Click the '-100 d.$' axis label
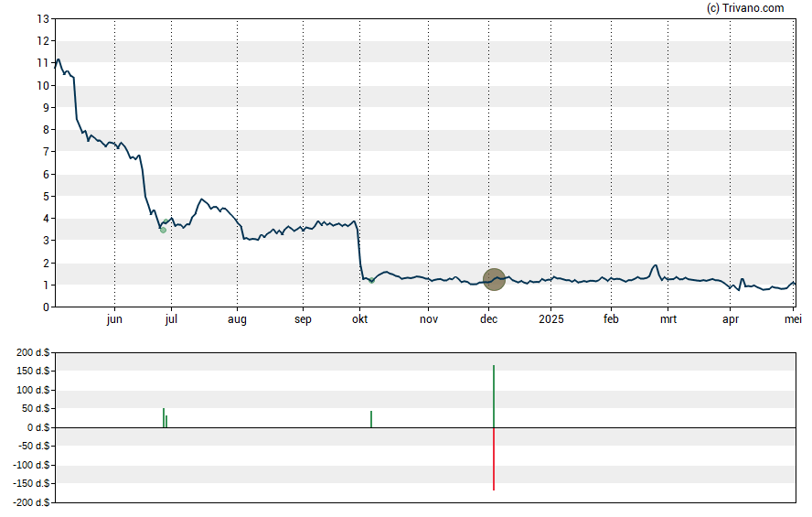Viewport: 812px width, 517px height. tap(32, 465)
